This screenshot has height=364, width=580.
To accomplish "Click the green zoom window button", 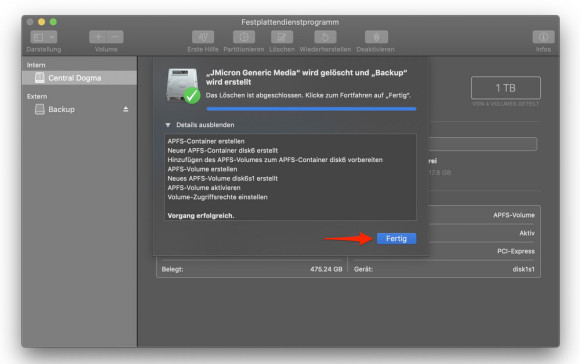I will click(x=53, y=22).
